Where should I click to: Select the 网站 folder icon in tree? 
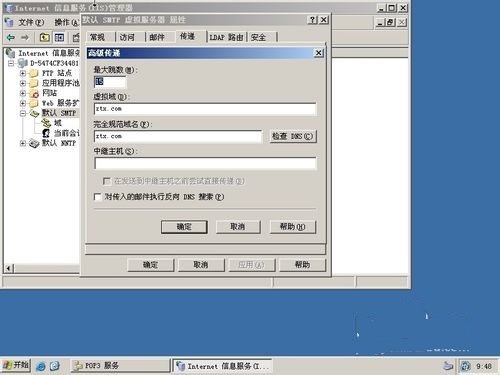[x=34, y=93]
